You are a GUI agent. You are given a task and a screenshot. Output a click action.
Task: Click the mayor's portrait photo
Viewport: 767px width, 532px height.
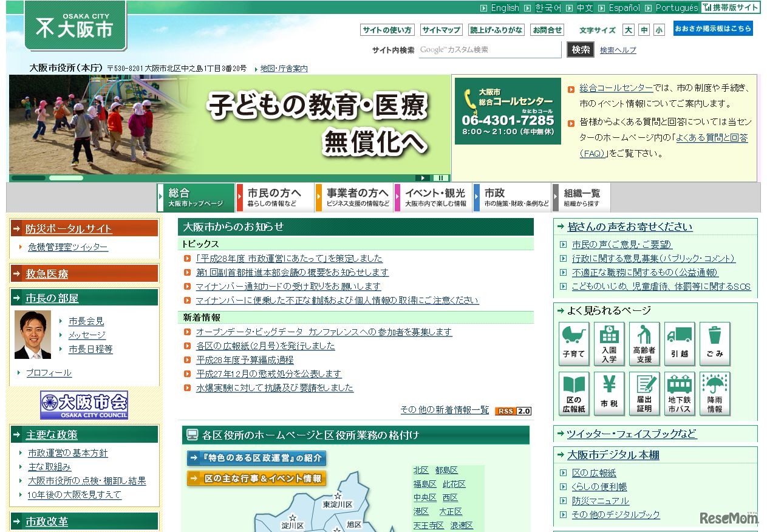(x=33, y=335)
